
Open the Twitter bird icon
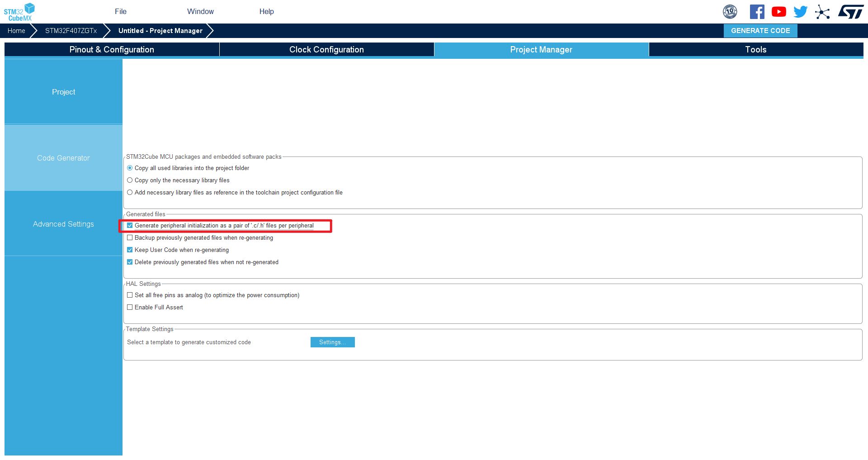[x=801, y=12]
